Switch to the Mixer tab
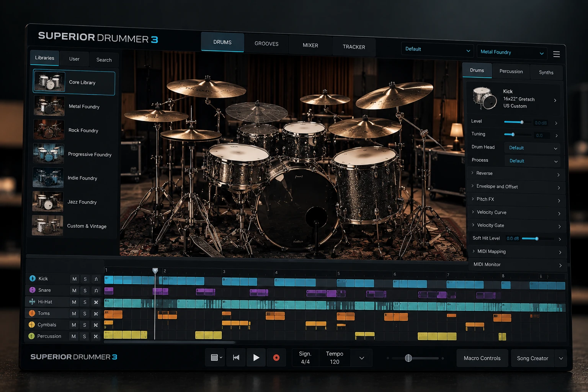Viewport: 588px width, 392px height. (x=310, y=45)
